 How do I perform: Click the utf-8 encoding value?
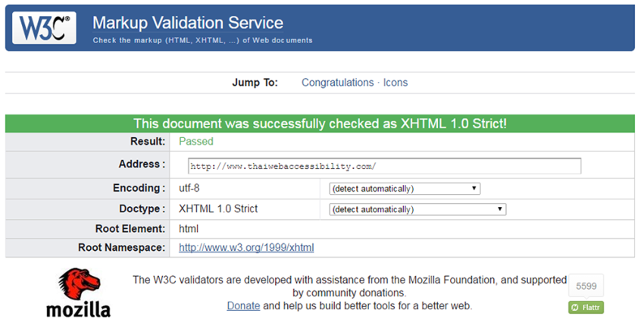click(189, 188)
